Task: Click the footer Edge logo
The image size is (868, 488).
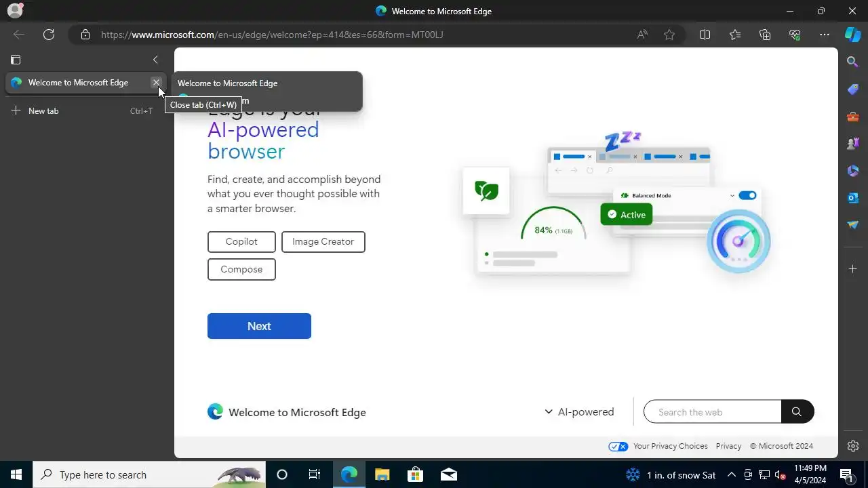Action: (x=215, y=411)
